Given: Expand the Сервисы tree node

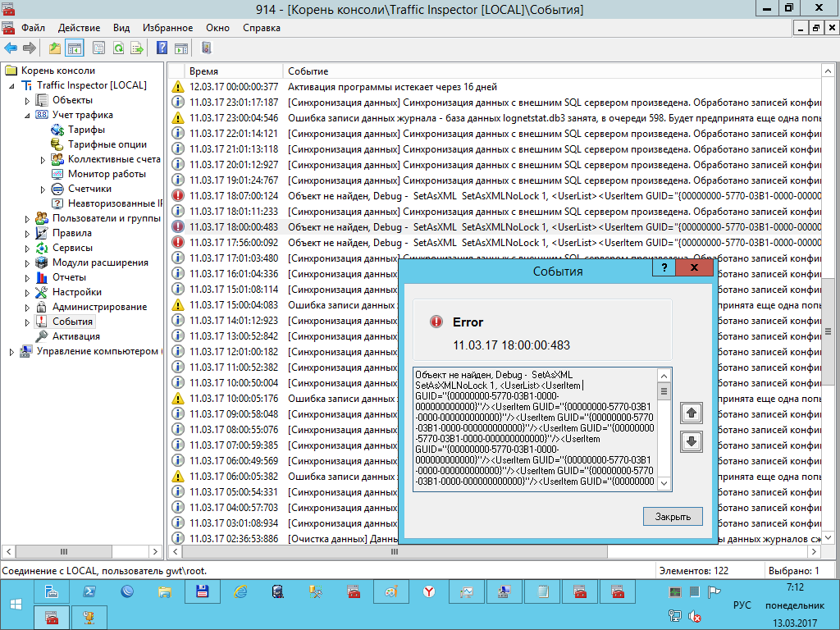Looking at the screenshot, I should [x=27, y=248].
